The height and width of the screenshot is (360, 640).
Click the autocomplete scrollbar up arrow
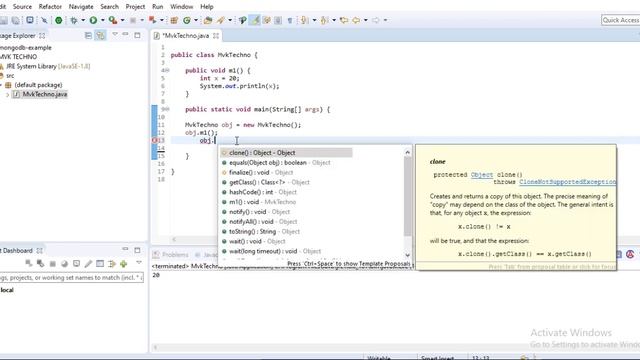(407, 152)
